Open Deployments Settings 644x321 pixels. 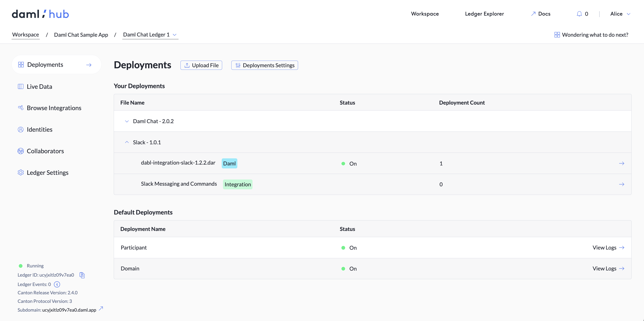264,65
